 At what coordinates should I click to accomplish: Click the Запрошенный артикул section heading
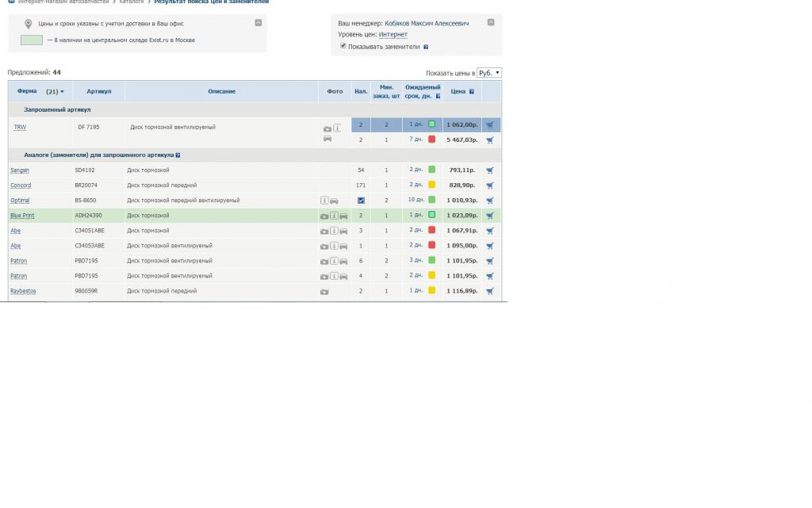pos(57,109)
